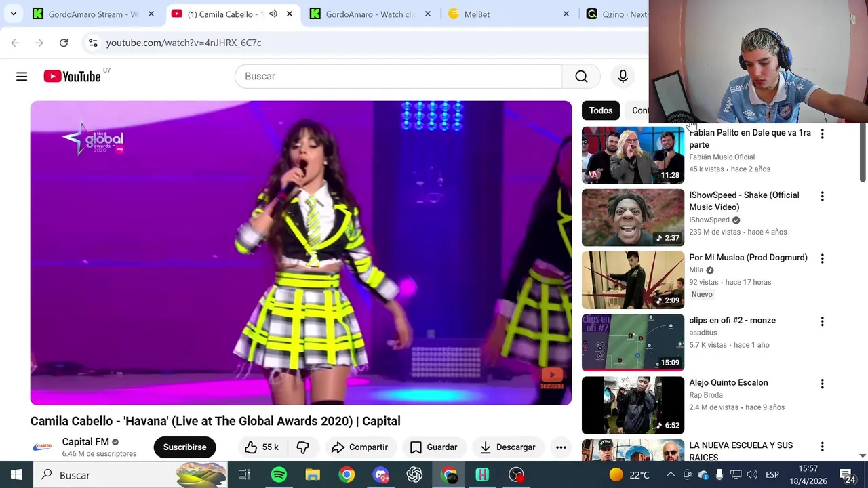Open options for Por Mi Musica video
868x488 pixels.
[x=822, y=259]
